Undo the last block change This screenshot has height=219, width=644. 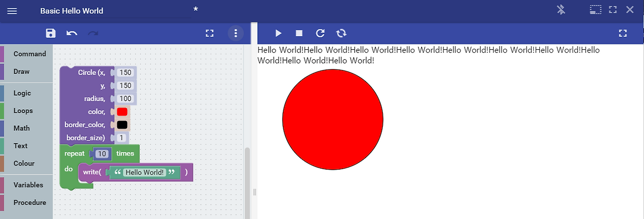pos(72,33)
